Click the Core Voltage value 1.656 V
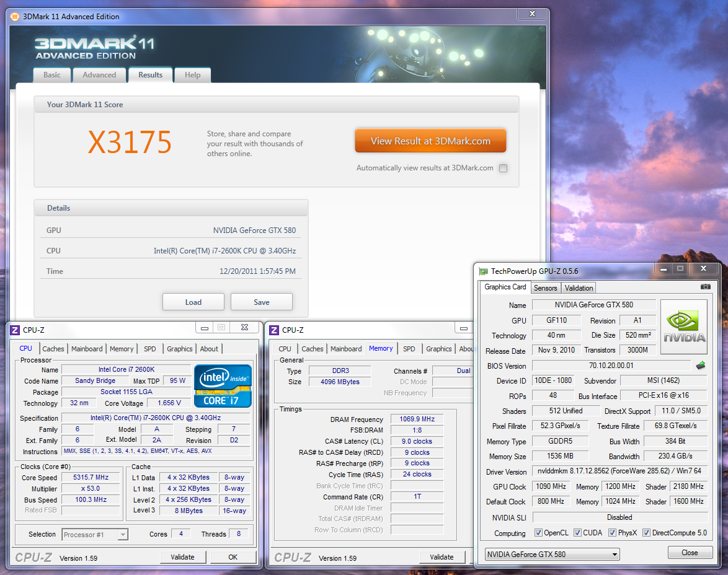Image resolution: width=728 pixels, height=575 pixels. [169, 403]
